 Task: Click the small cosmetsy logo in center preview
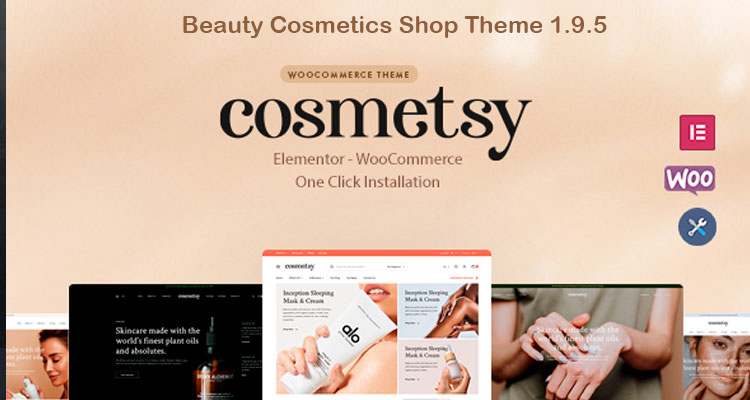click(x=300, y=267)
